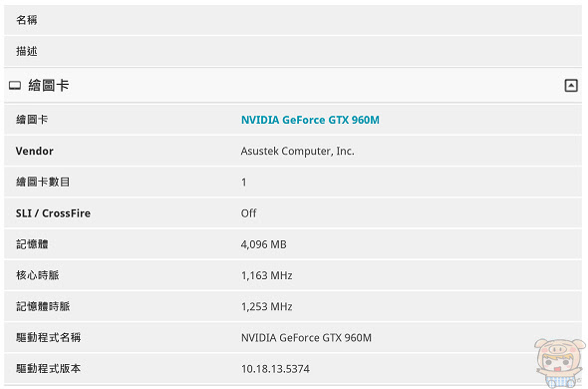588x389 pixels.
Task: Click the 驅動程式版本 label
Action: coord(49,369)
